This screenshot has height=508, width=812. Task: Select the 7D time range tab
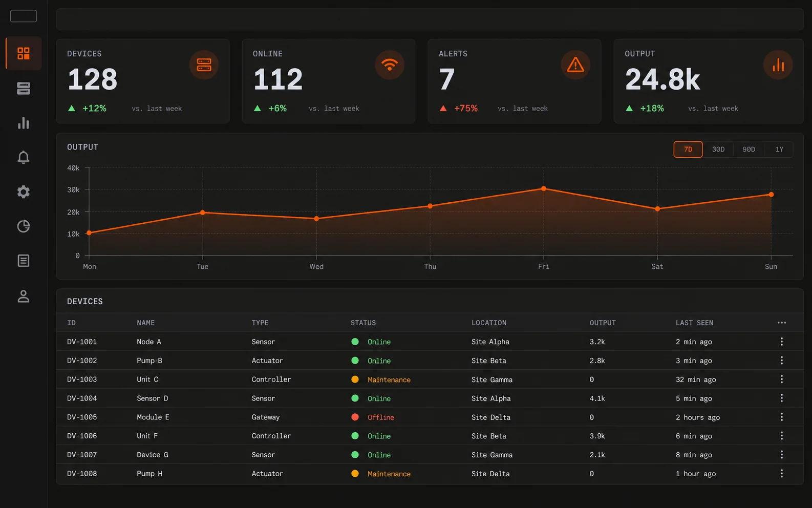coord(688,150)
